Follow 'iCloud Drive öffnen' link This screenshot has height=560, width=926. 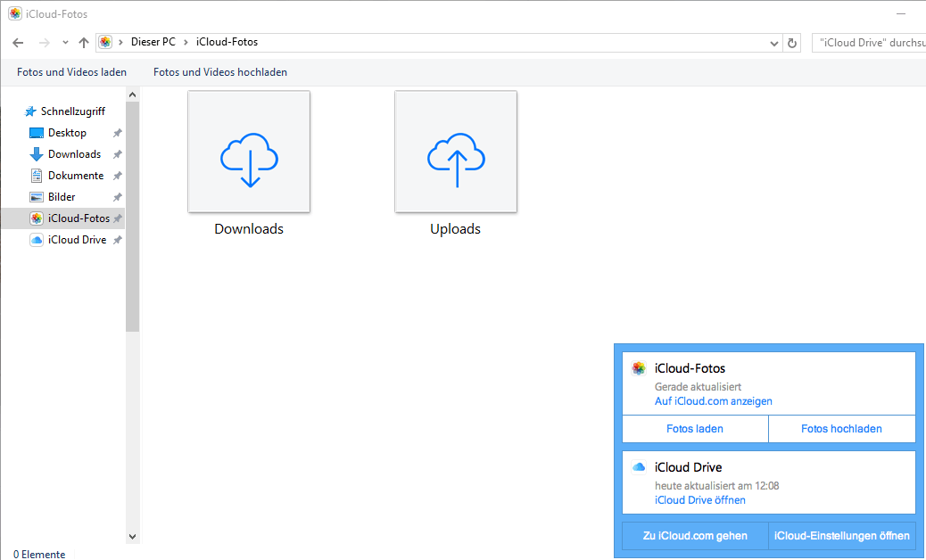(699, 500)
